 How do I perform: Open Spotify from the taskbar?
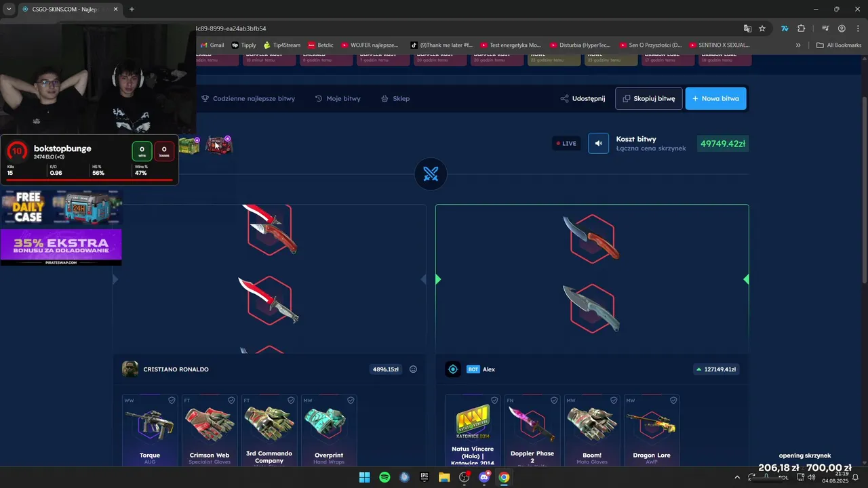coord(384,477)
